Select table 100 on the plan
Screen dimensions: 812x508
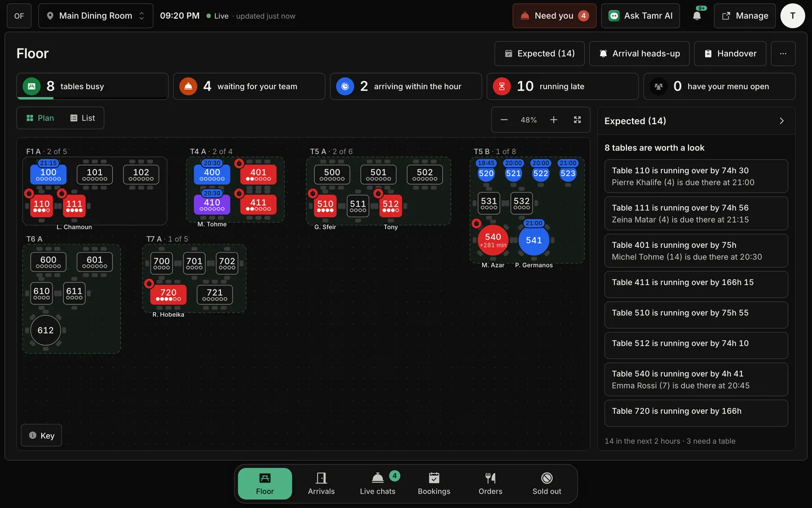click(48, 174)
